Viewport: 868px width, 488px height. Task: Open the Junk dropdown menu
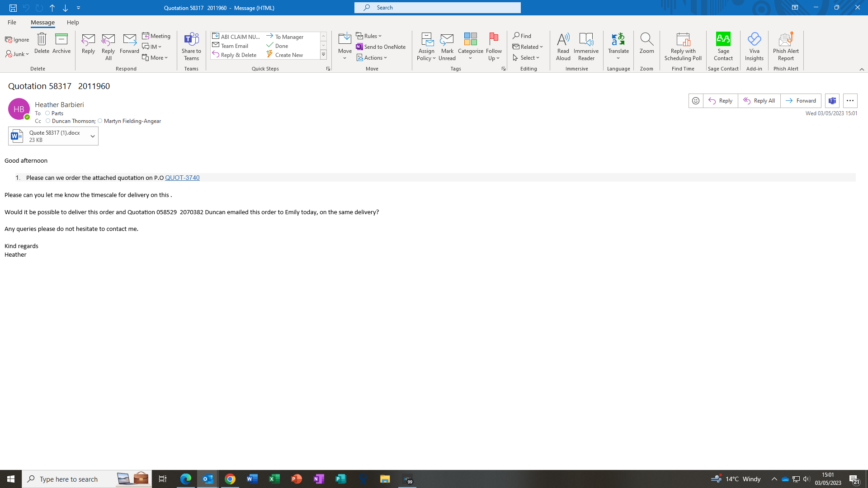pyautogui.click(x=18, y=54)
